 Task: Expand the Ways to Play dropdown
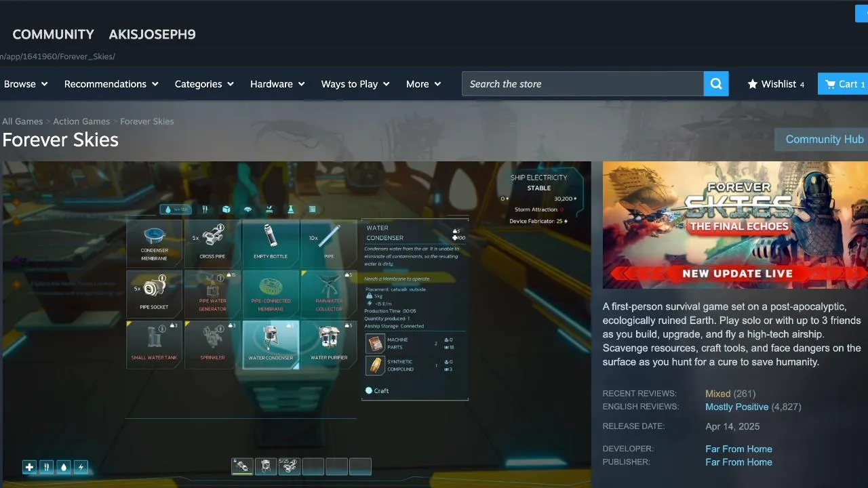tap(355, 84)
